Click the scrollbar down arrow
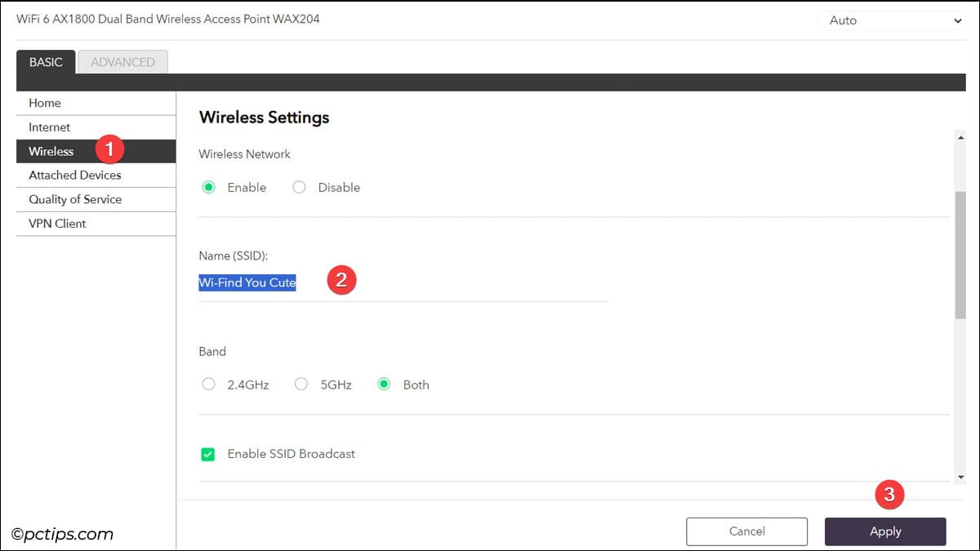 tap(960, 477)
